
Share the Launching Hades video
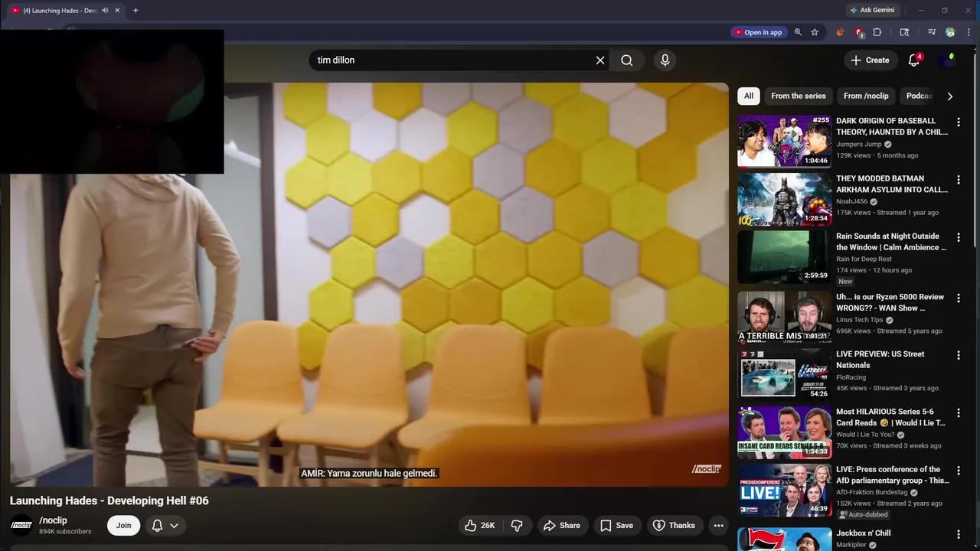pyautogui.click(x=562, y=526)
